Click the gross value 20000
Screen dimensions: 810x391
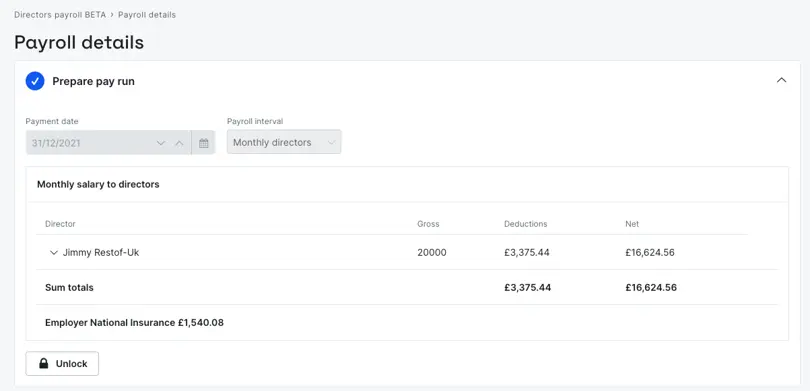(x=432, y=253)
